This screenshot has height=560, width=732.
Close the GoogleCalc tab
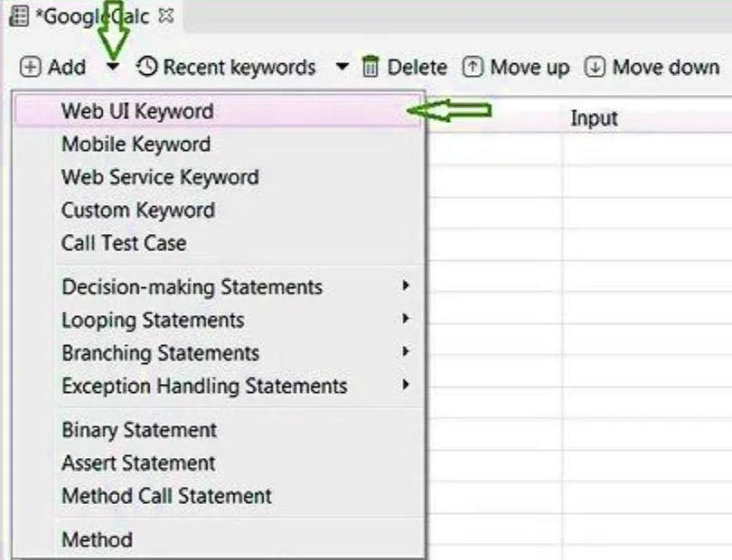point(165,16)
